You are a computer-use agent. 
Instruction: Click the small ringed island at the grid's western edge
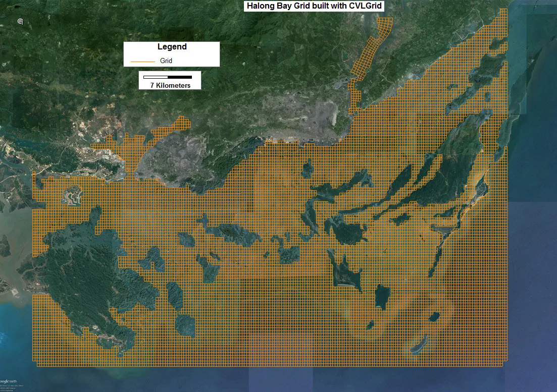pyautogui.click(x=72, y=196)
